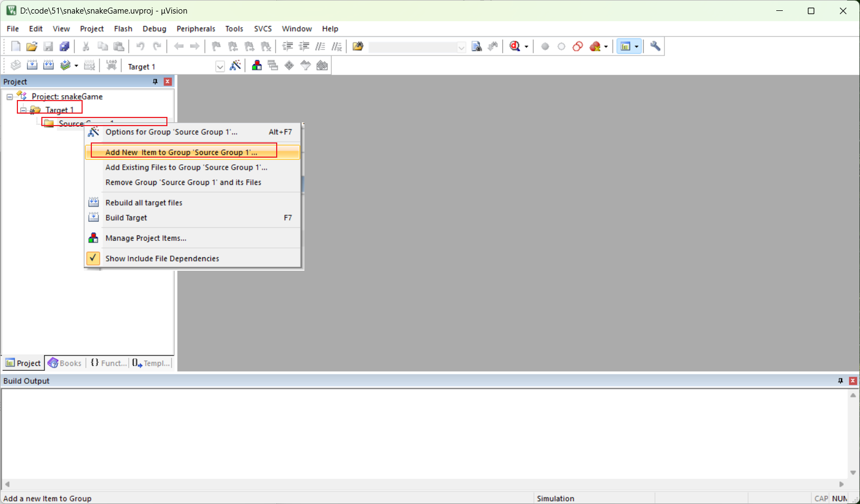
Task: Click the Open file folder icon
Action: [x=32, y=47]
